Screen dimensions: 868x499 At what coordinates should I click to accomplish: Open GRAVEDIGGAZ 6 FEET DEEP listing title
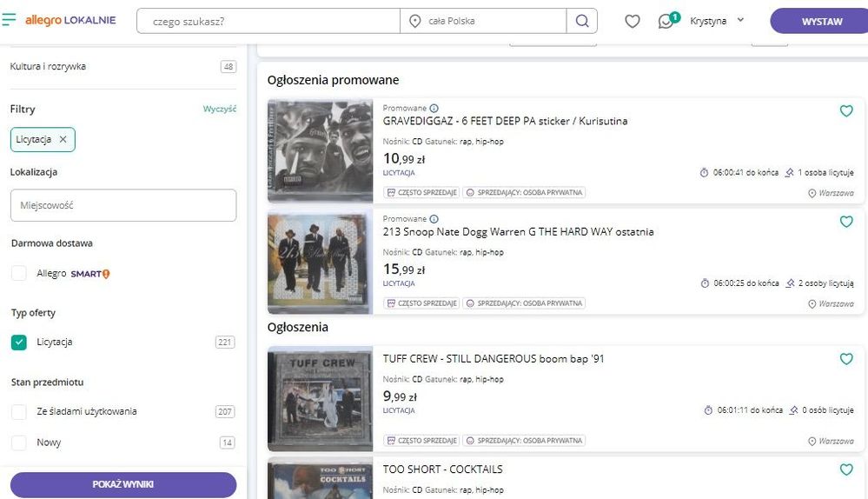tap(505, 122)
